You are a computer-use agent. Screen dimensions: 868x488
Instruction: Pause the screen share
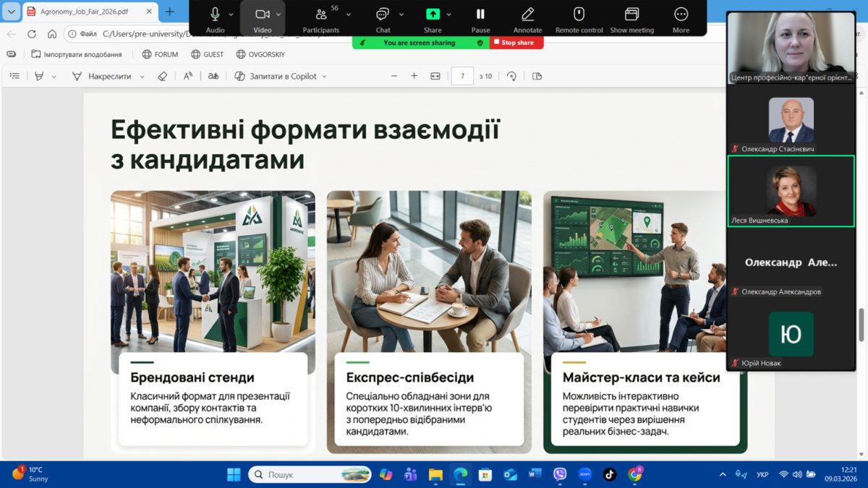480,18
